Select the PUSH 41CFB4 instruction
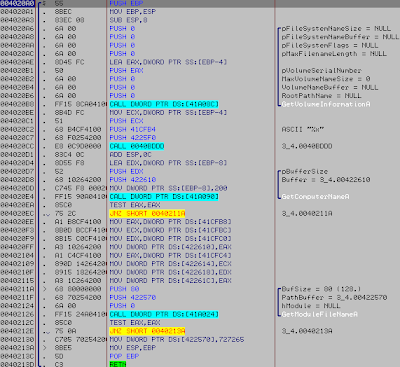This screenshot has width=400, height=367. click(x=133, y=129)
